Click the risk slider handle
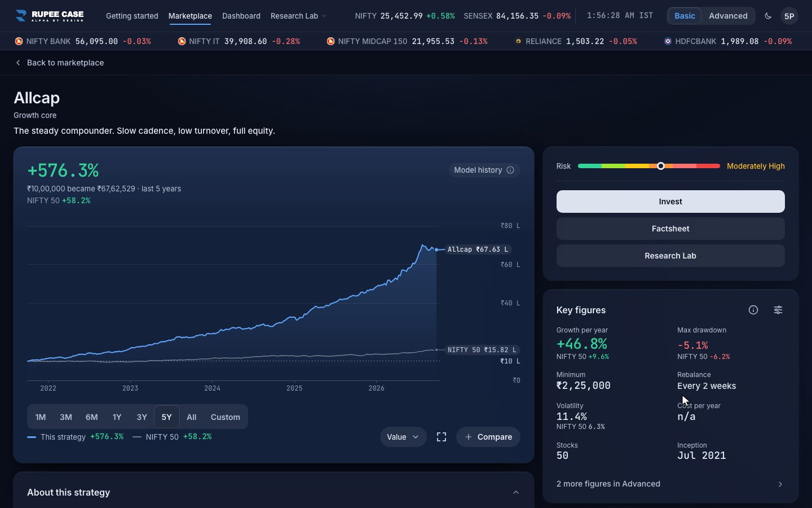This screenshot has height=508, width=812. coord(661,166)
